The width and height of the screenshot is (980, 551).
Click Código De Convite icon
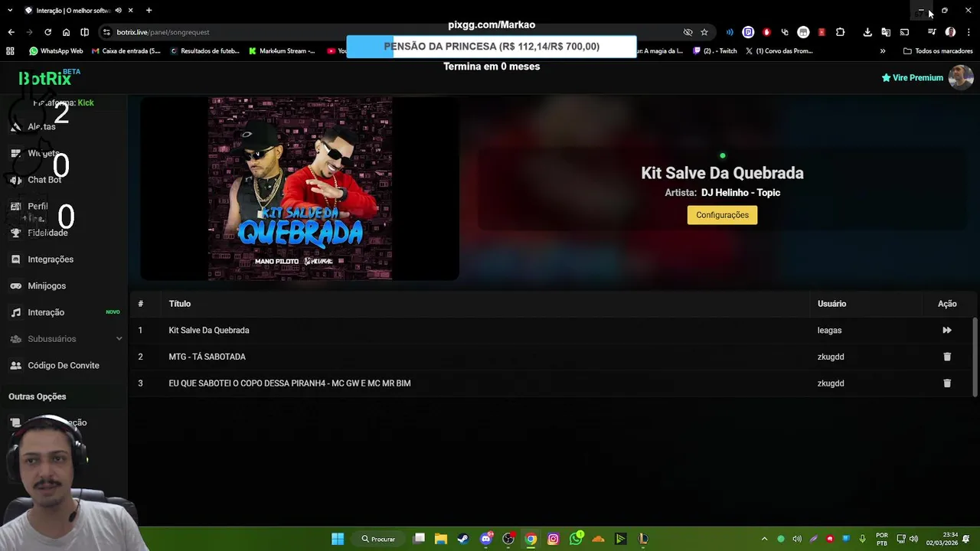15,365
